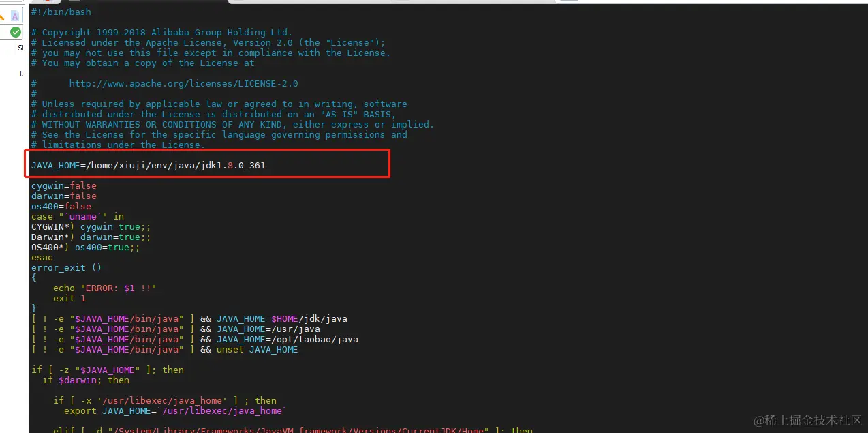The height and width of the screenshot is (433, 868).
Task: Click 'if [ -z "$JAVA_HOME" ]; then' line
Action: tap(108, 370)
